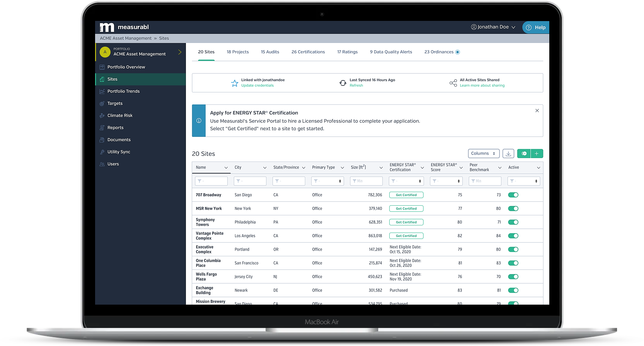The image size is (644, 346).
Task: Click the ACME Asset Management breadcrumb
Action: (x=126, y=38)
